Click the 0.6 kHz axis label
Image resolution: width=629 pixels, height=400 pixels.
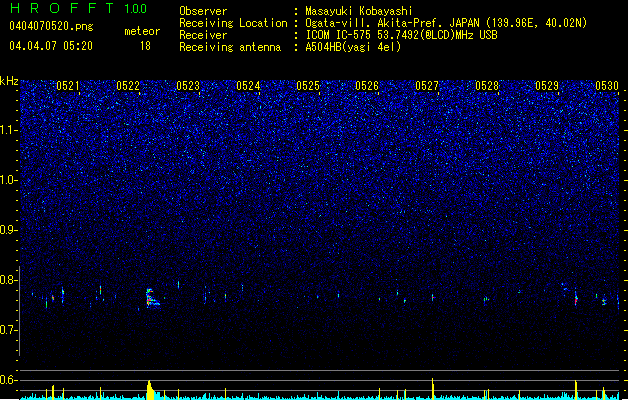[x=9, y=380]
